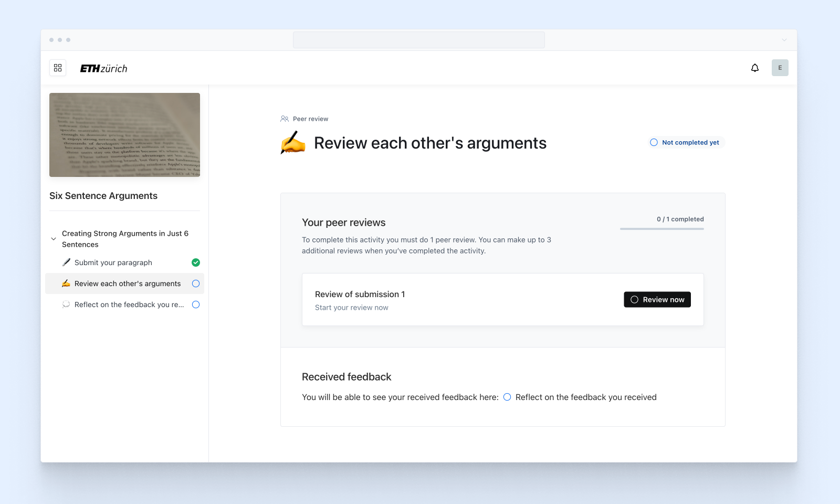The height and width of the screenshot is (504, 840).
Task: Click Creating Strong Arguments in Just 6 Sentences
Action: click(x=125, y=239)
